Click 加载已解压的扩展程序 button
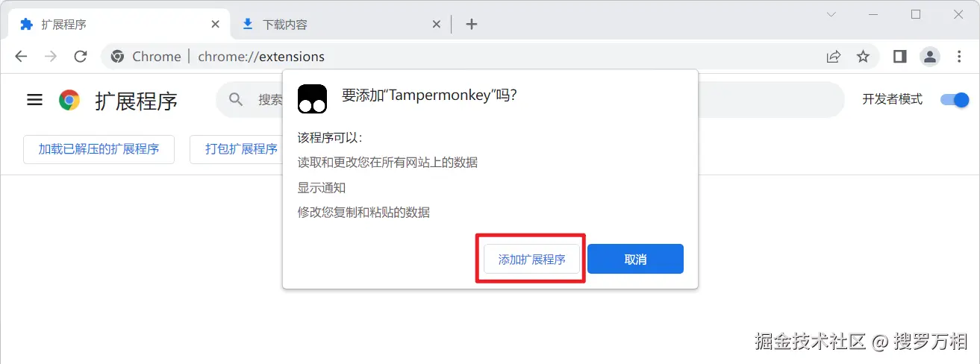The image size is (980, 364). coord(99,149)
